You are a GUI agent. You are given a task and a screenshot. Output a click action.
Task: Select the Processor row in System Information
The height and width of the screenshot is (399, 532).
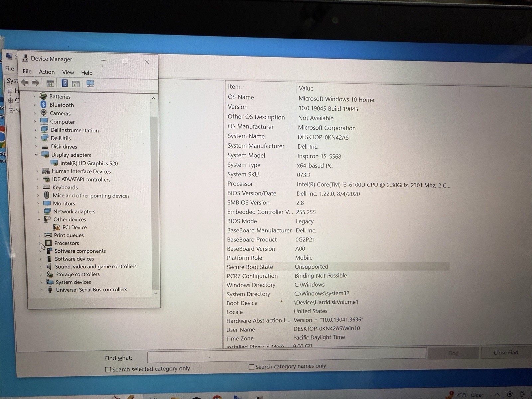click(338, 185)
